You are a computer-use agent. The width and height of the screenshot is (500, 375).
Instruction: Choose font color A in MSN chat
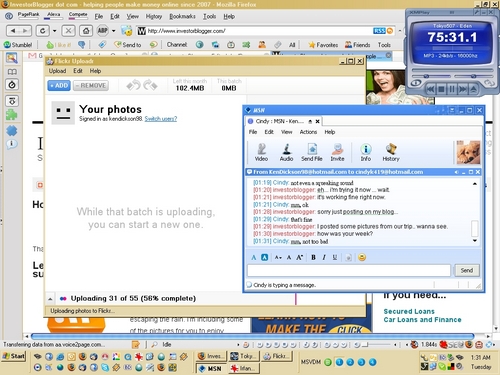[x=254, y=257]
